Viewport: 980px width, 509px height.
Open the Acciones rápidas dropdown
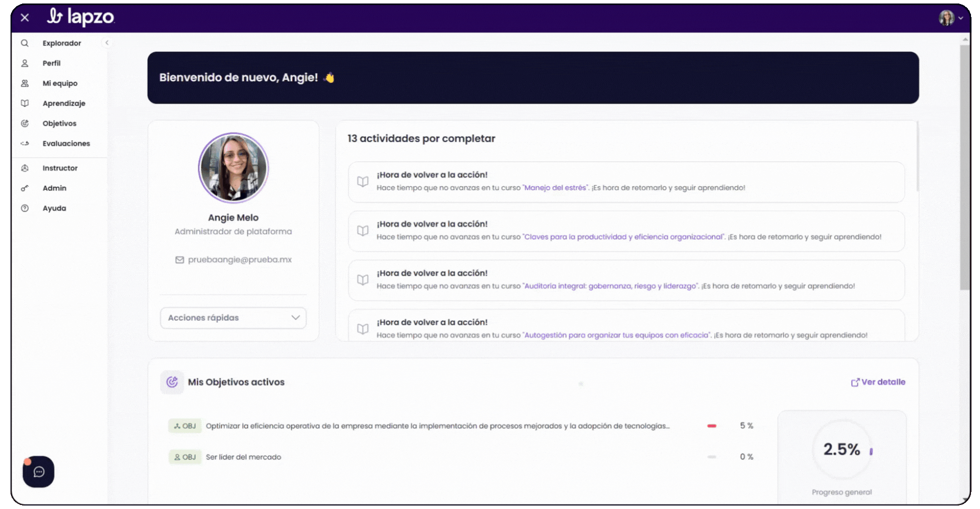click(x=233, y=318)
